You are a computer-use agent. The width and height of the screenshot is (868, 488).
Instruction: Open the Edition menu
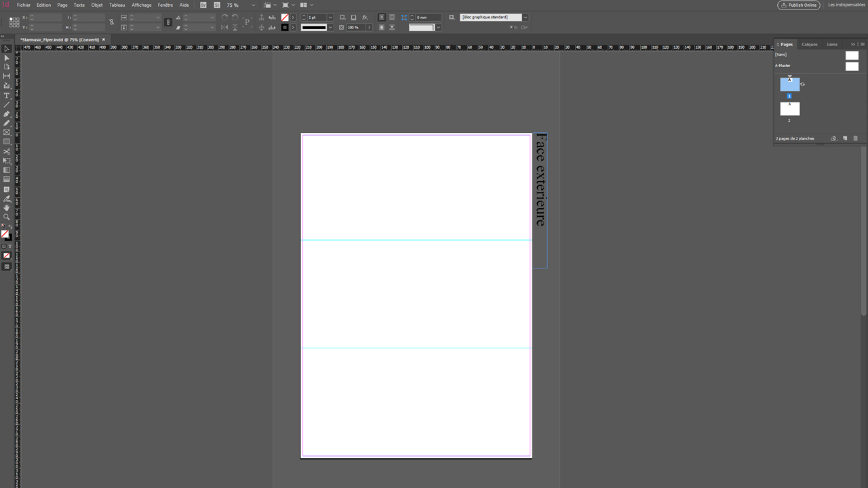(43, 5)
